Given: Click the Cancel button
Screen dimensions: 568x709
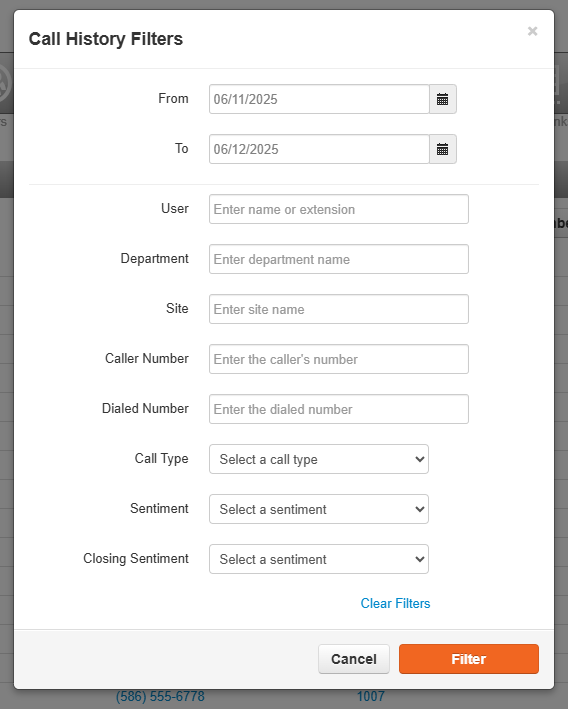Looking at the screenshot, I should click(354, 659).
